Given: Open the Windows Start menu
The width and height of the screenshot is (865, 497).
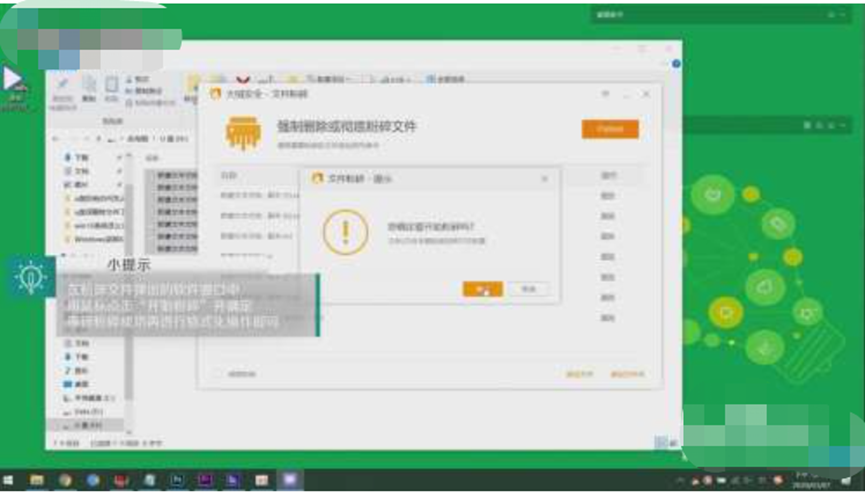Looking at the screenshot, I should 10,481.
